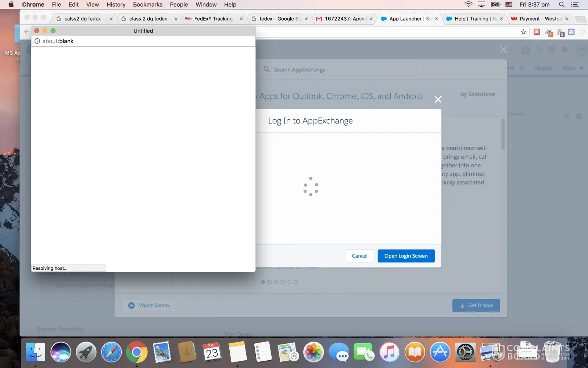Open Calendar icon showing JUN 23
The height and width of the screenshot is (368, 588).
click(x=212, y=352)
